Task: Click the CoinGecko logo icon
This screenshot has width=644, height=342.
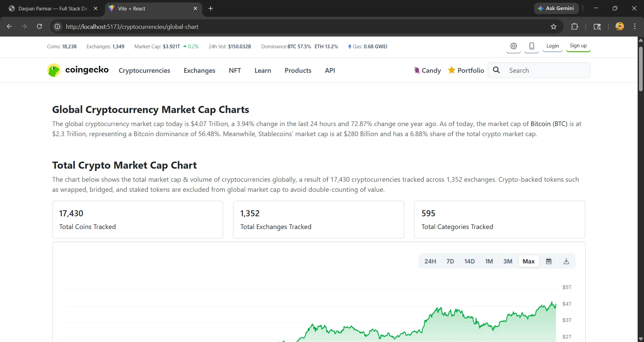Action: click(54, 70)
